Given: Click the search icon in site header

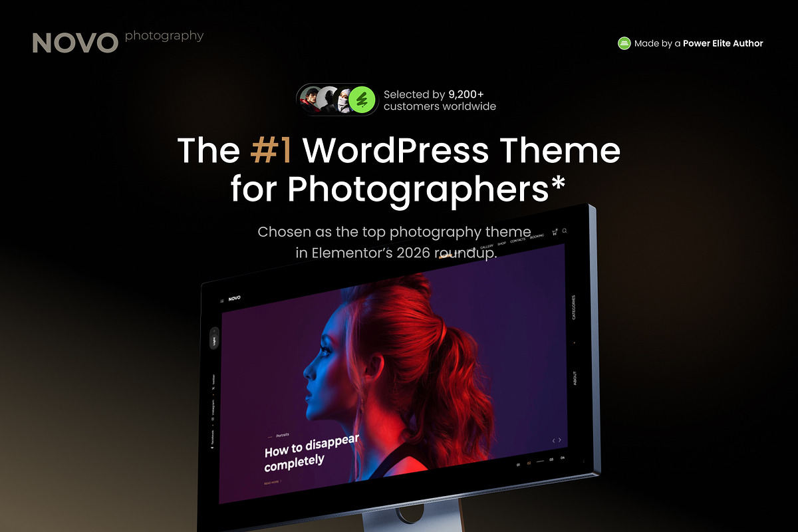Looking at the screenshot, I should tap(565, 231).
